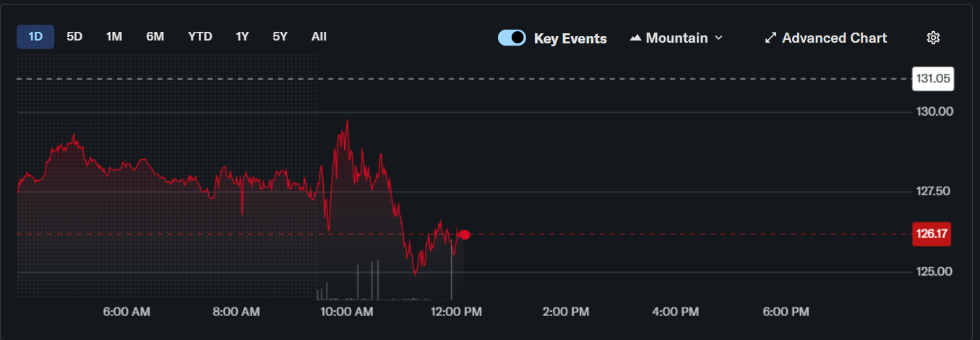
Task: Select the 1Y time range
Action: tap(242, 36)
